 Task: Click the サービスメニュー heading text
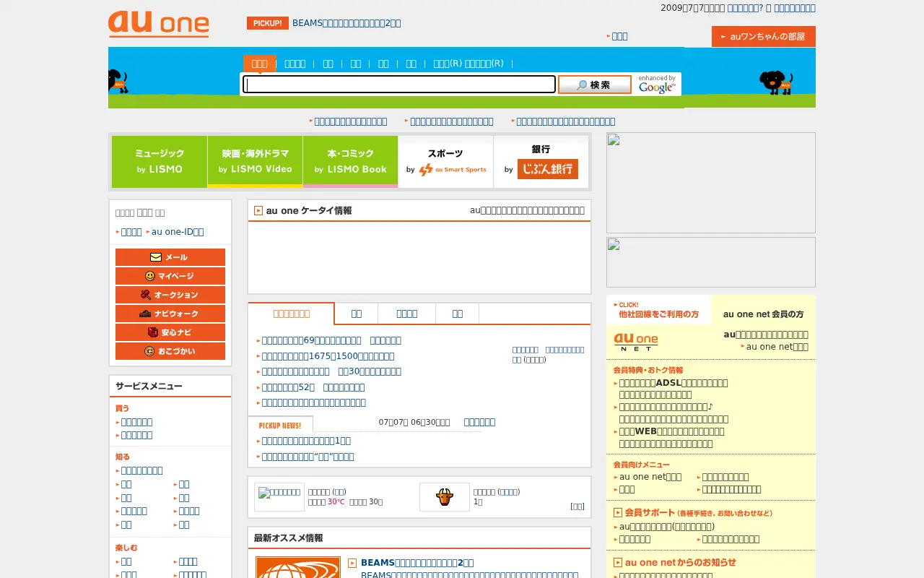[149, 387]
